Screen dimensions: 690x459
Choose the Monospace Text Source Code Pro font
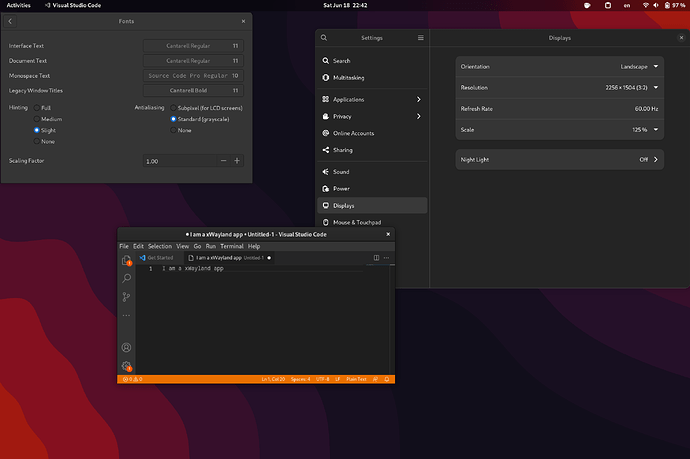[x=193, y=76]
